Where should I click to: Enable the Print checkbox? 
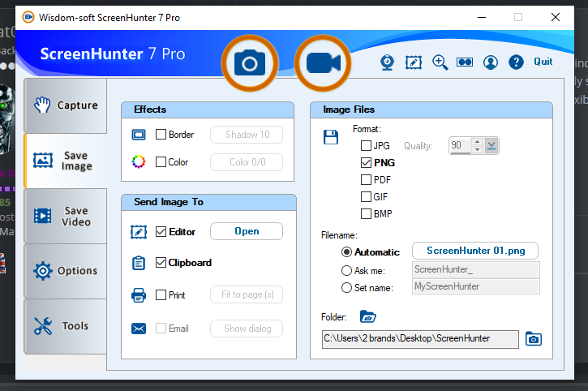pyautogui.click(x=161, y=294)
